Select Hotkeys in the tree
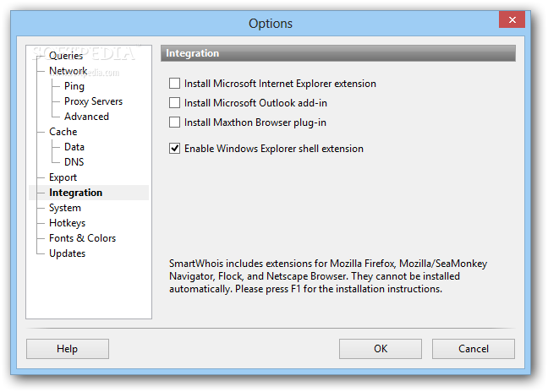The image size is (548, 392). (x=67, y=223)
